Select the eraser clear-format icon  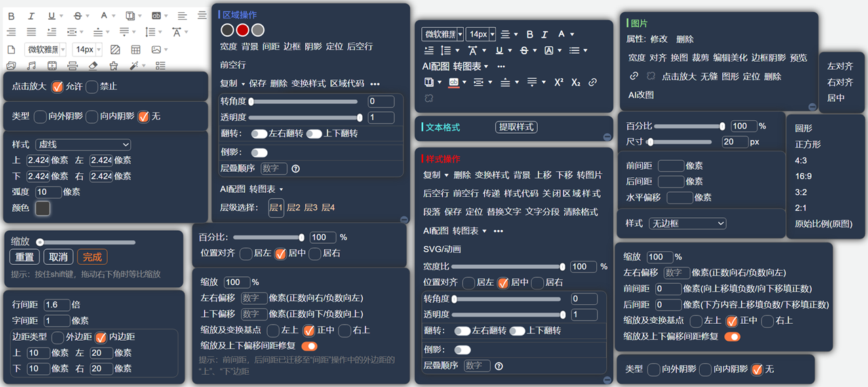coord(93,66)
